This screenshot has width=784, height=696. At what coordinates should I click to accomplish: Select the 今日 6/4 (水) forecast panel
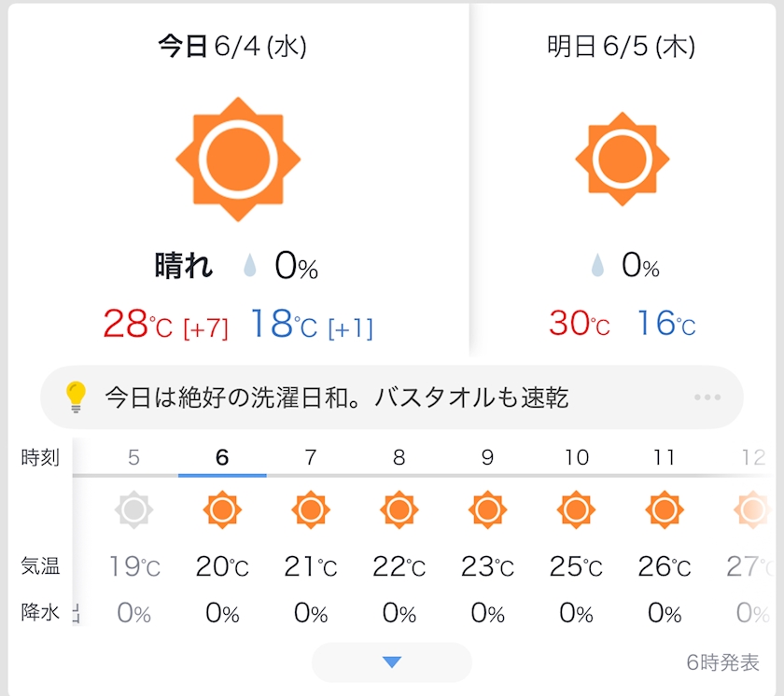(239, 180)
